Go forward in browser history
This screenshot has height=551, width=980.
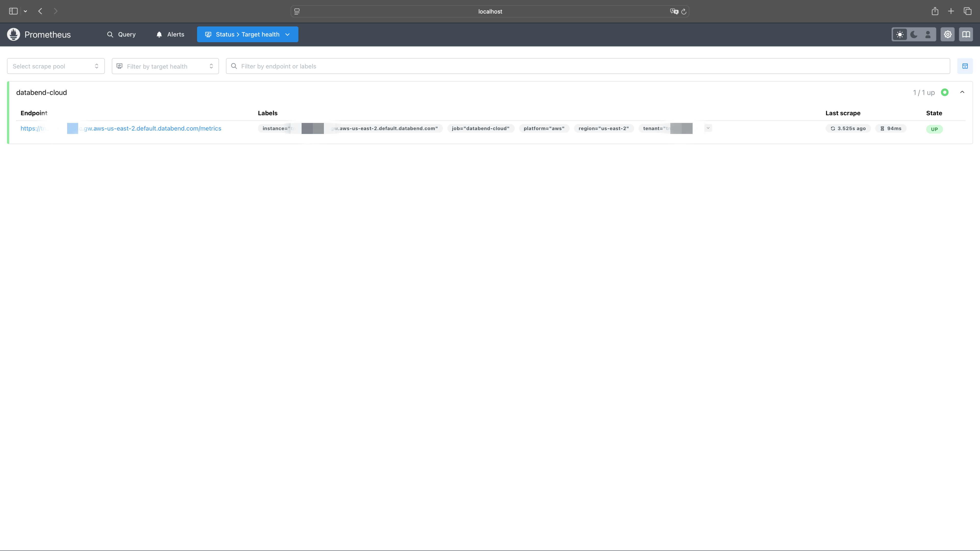coord(56,12)
